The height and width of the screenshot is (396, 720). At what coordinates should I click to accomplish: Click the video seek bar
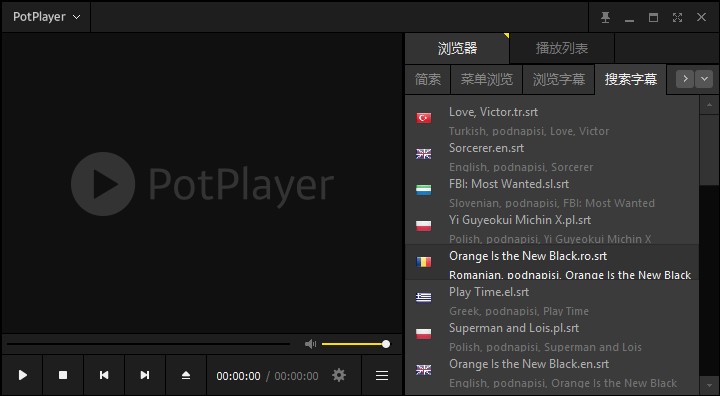tap(148, 344)
